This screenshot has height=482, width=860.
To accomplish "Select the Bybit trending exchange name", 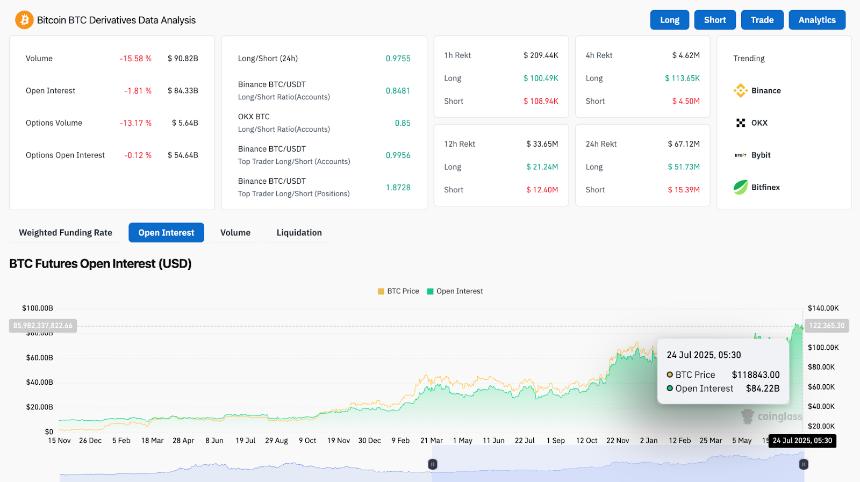I will [x=761, y=155].
